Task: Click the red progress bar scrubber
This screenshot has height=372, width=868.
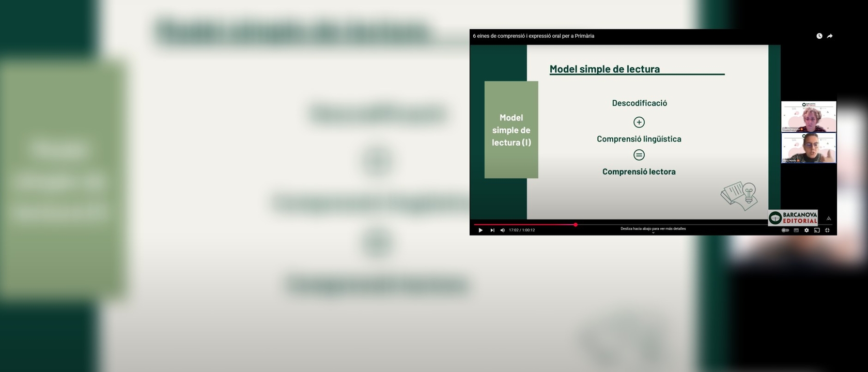Action: click(x=576, y=225)
